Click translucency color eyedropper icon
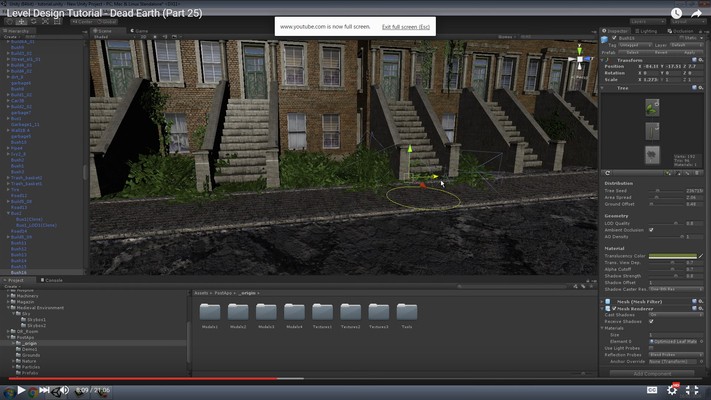 point(701,256)
